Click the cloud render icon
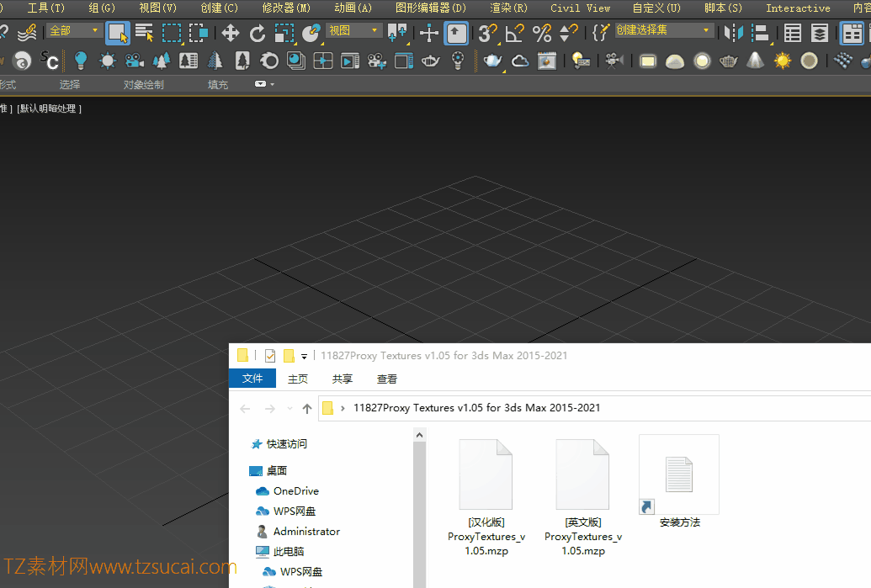The width and height of the screenshot is (871, 588). (520, 60)
